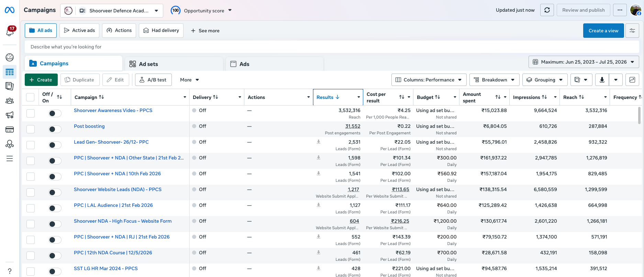This screenshot has height=277, width=644.
Task: Select the Actions view filter
Action: [119, 31]
